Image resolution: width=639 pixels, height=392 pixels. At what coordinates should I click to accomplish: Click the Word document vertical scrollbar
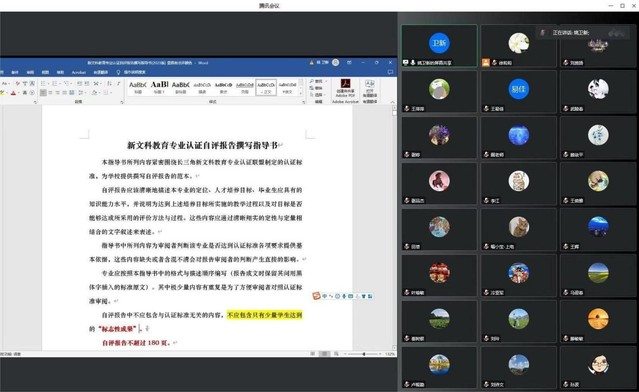click(x=394, y=227)
